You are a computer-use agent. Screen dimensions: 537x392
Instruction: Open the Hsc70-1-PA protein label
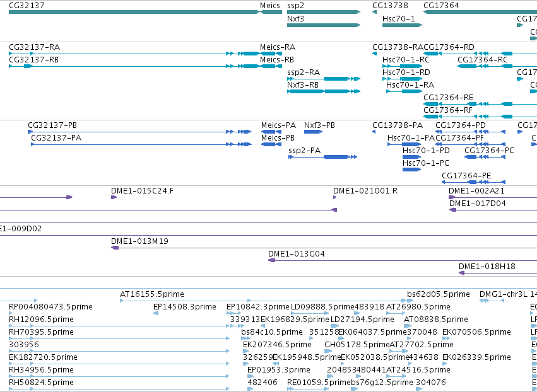coord(411,138)
